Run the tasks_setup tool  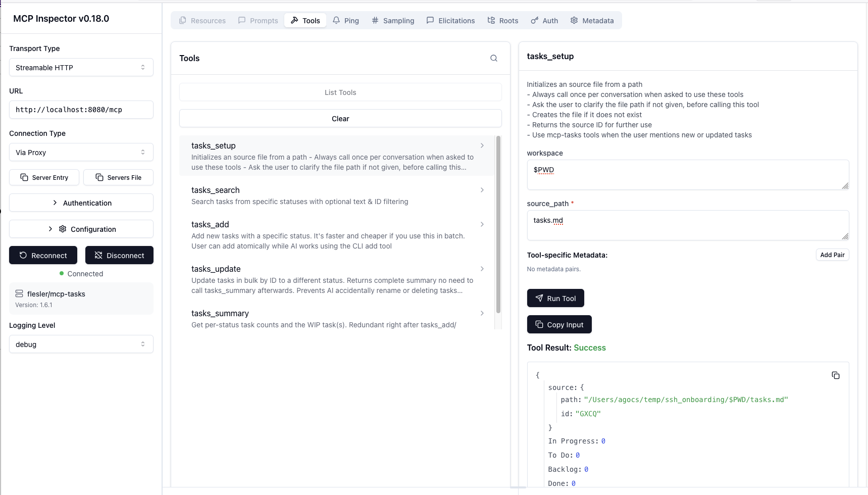pos(555,298)
